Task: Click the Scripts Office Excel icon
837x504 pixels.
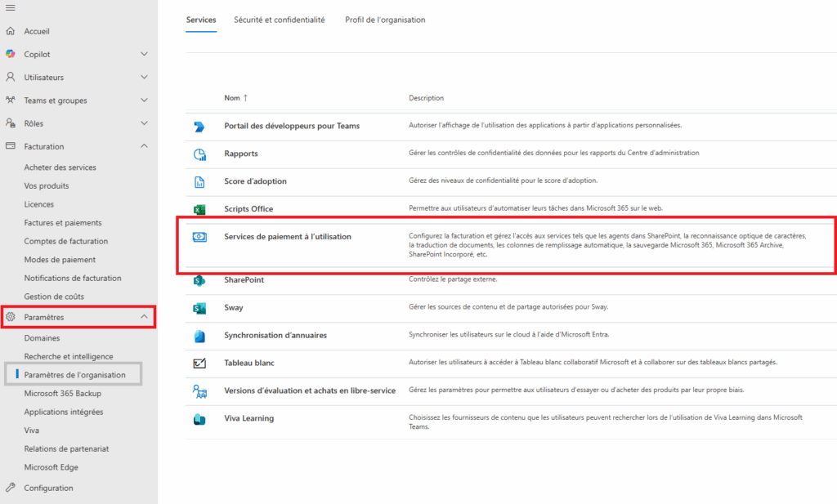Action: coord(199,210)
